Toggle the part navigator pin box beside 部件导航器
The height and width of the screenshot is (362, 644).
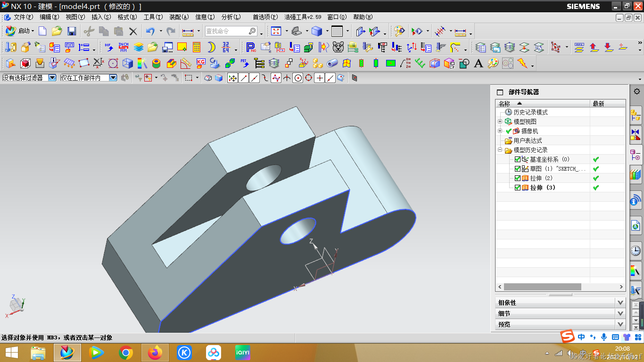pyautogui.click(x=500, y=92)
